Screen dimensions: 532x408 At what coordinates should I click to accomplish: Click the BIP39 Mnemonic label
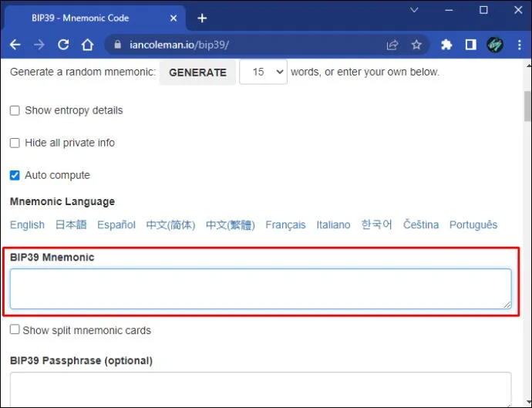[x=52, y=258]
